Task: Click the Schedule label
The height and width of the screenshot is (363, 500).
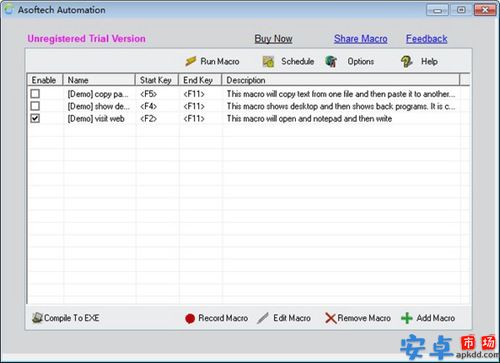Action: [x=297, y=61]
